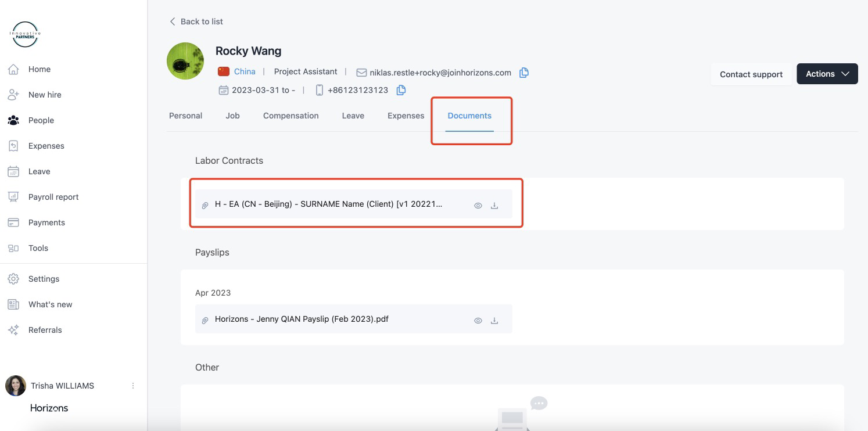Open user menu next to Trisha WILLIAMS
Image resolution: width=868 pixels, height=431 pixels.
pyautogui.click(x=133, y=386)
